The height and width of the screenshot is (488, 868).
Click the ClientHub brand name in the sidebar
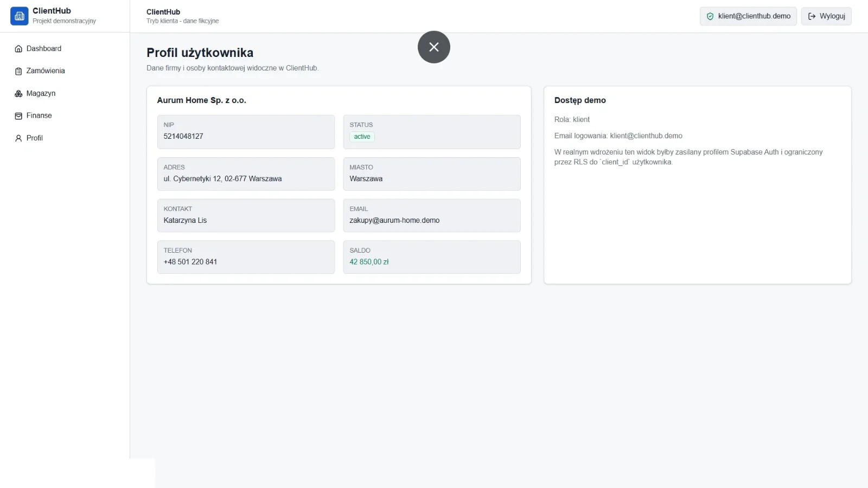pos(52,11)
